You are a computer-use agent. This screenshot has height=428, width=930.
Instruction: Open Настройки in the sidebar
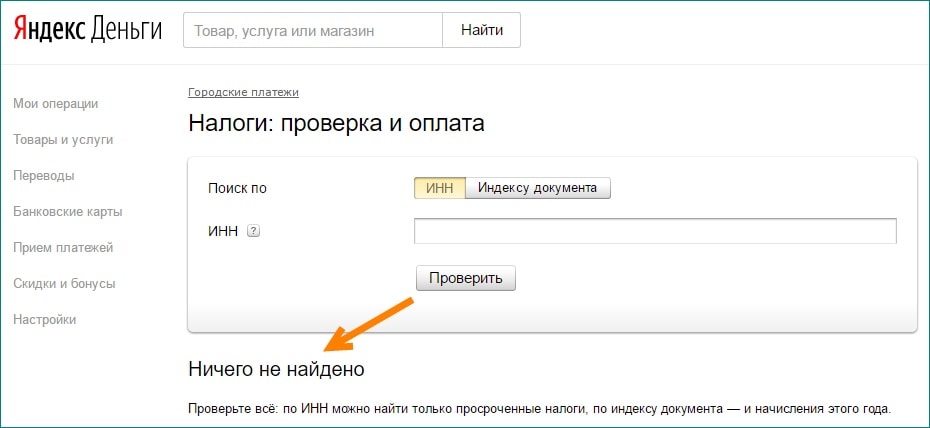(44, 320)
